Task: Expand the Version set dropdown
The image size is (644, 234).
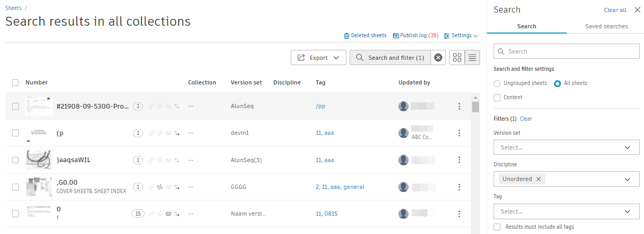Action: pos(567,147)
